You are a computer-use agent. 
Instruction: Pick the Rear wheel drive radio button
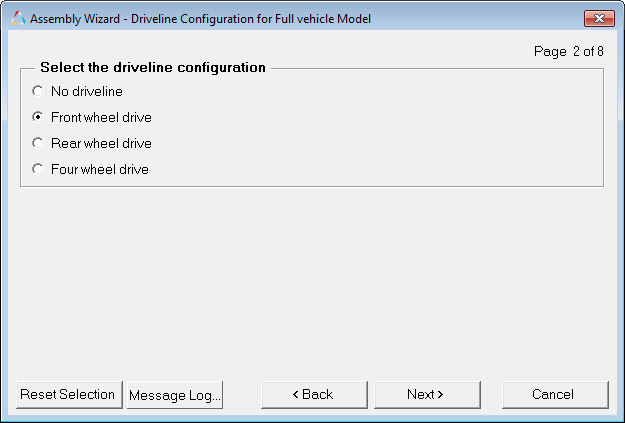point(38,143)
